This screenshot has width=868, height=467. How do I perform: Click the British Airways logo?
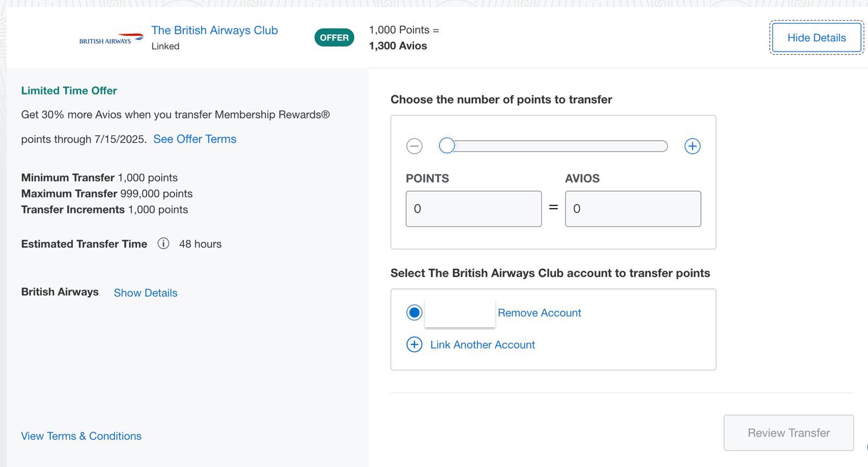(111, 39)
